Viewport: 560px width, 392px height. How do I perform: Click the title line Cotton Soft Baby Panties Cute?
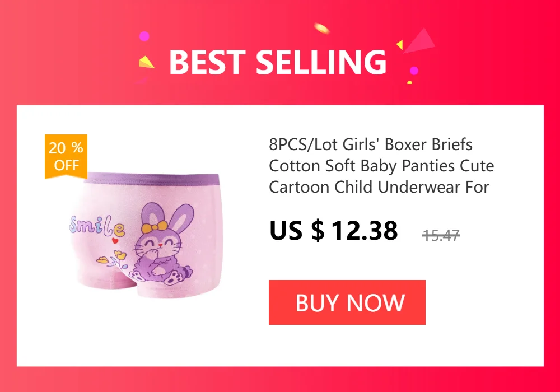[x=381, y=166]
